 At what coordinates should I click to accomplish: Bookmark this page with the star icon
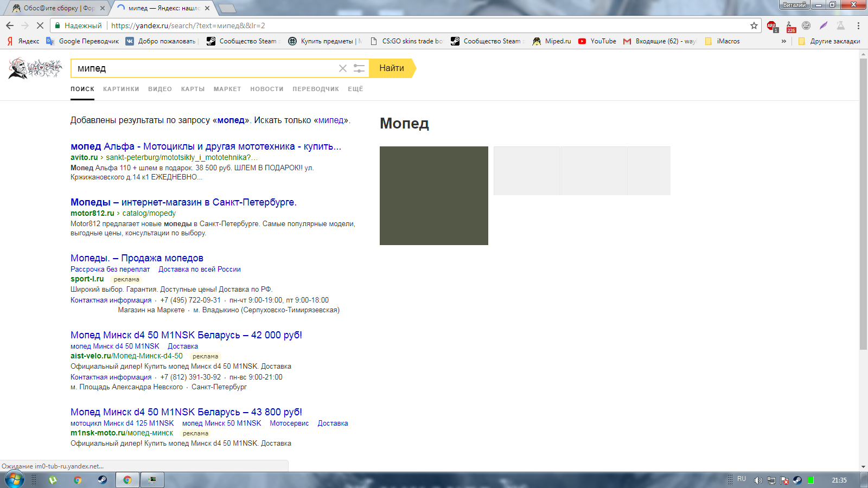(x=754, y=25)
